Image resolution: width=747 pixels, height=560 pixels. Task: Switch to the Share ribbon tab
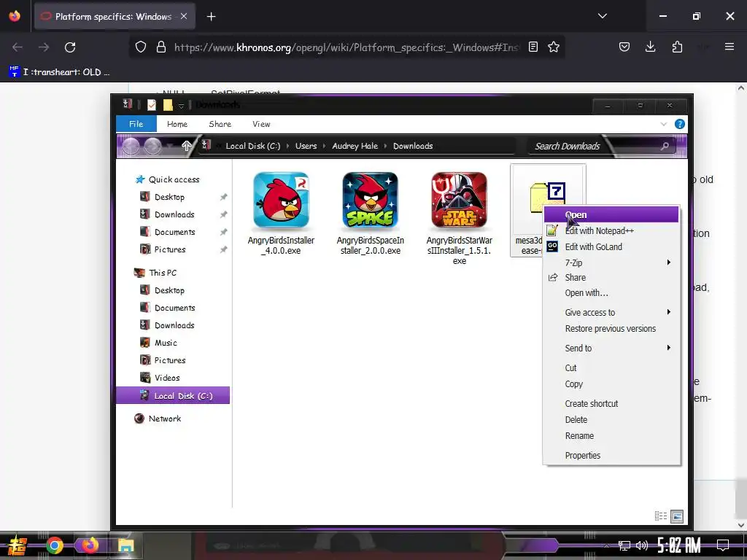220,124
